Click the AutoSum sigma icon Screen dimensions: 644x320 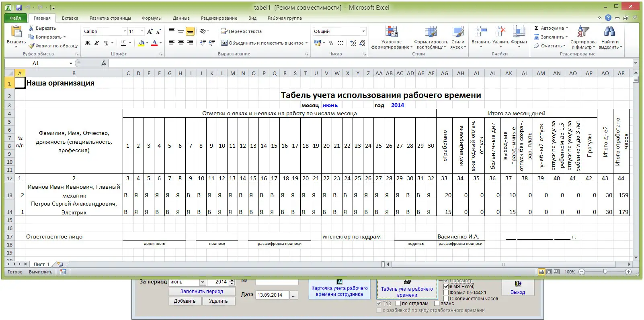click(536, 28)
